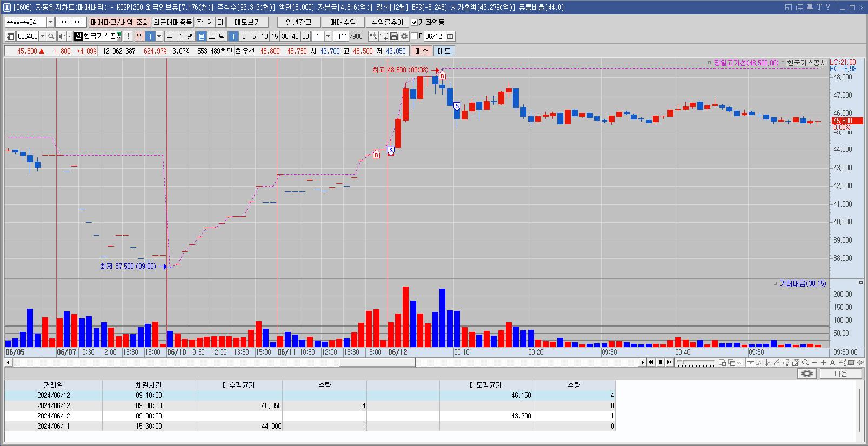Click the play button in chart replay controls
This screenshot has height=446, width=868.
pyautogui.click(x=643, y=362)
